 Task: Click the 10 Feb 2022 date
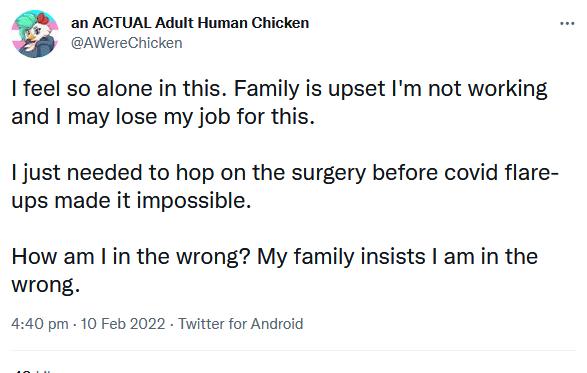[x=123, y=324]
